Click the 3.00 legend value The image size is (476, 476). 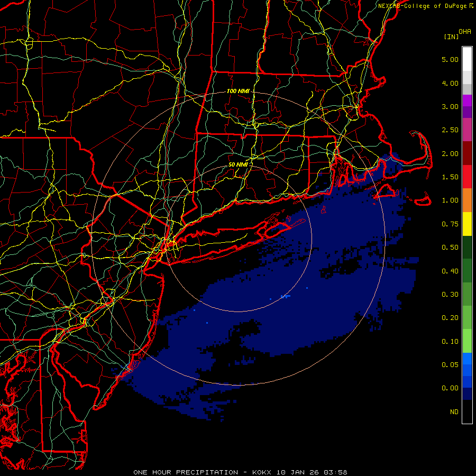[x=450, y=106]
